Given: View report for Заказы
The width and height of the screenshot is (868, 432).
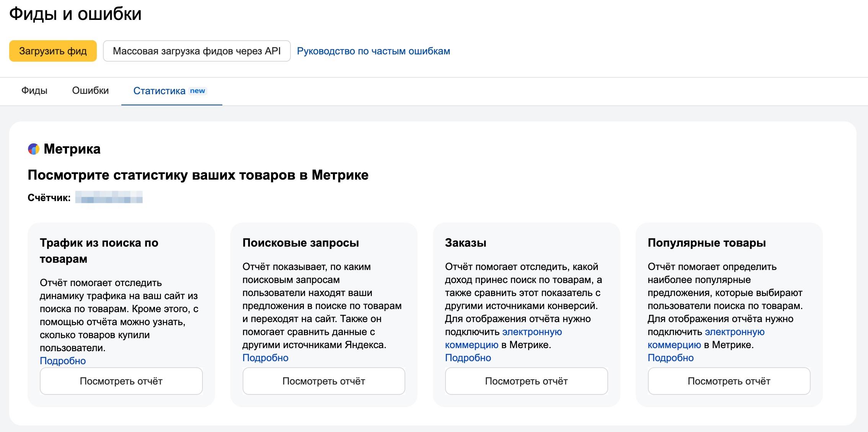Looking at the screenshot, I should 526,381.
